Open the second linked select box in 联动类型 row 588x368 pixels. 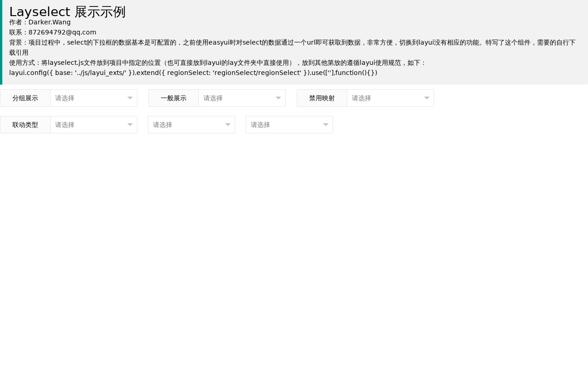pyautogui.click(x=192, y=125)
